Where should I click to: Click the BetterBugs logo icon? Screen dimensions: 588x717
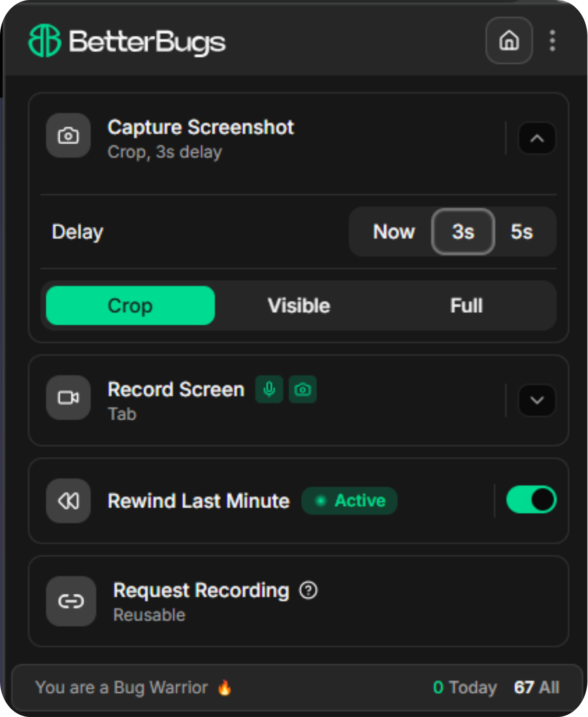[x=44, y=41]
